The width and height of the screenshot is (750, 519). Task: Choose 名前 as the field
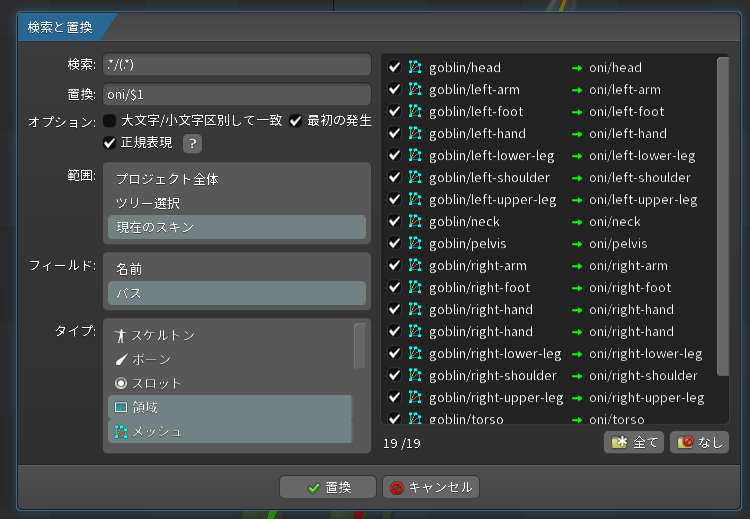(237, 269)
